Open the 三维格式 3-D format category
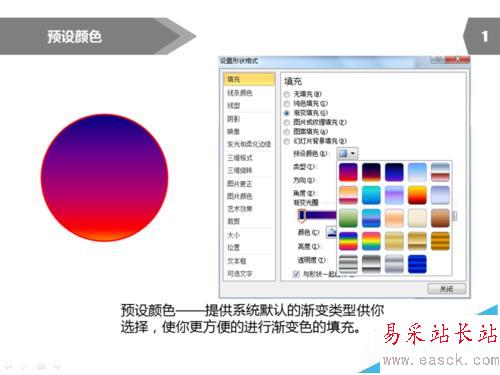The width and height of the screenshot is (500, 375). coord(249,157)
